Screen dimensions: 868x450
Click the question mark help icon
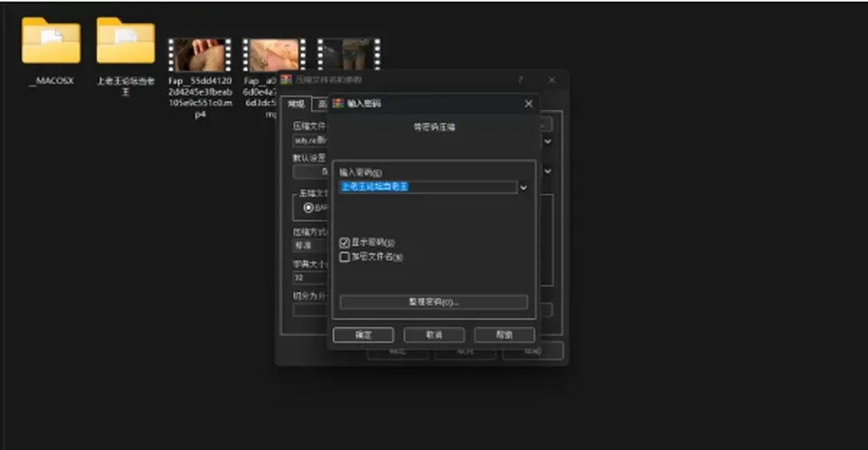tap(521, 80)
